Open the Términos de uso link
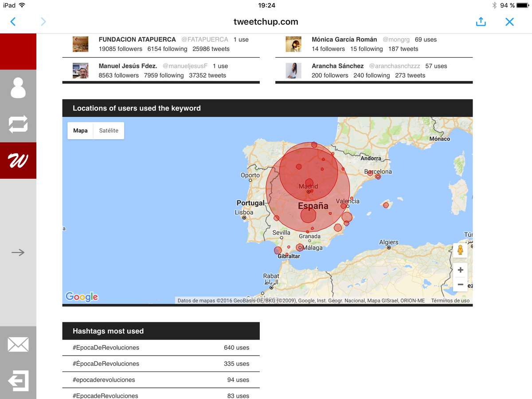The height and width of the screenshot is (399, 532). tap(450, 301)
